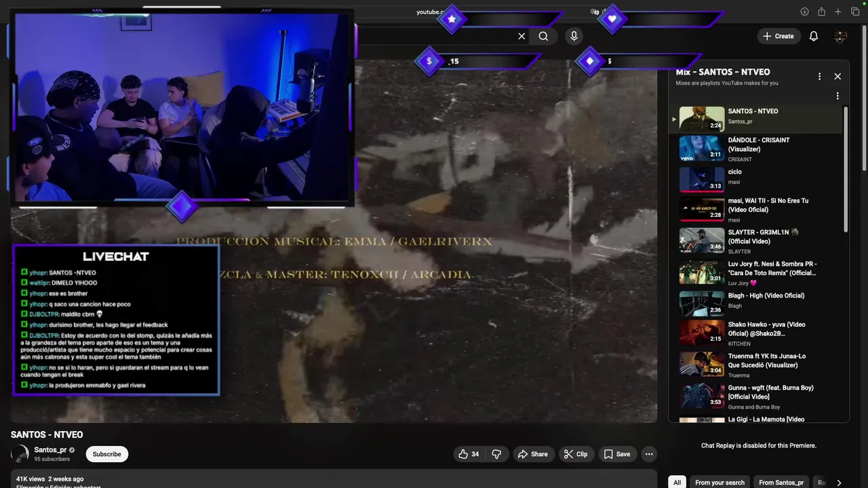This screenshot has width=868, height=488.
Task: Play the ciclo thumbnail by masi
Action: (702, 180)
